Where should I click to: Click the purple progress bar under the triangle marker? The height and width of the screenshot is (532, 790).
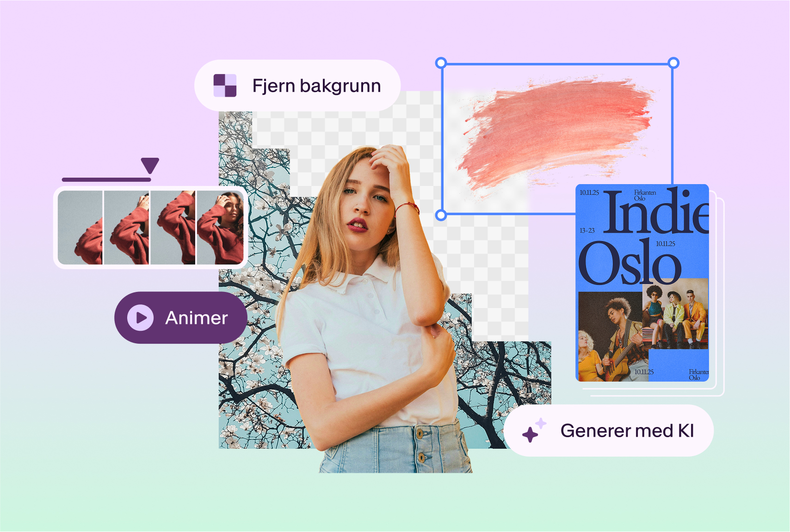tap(106, 179)
